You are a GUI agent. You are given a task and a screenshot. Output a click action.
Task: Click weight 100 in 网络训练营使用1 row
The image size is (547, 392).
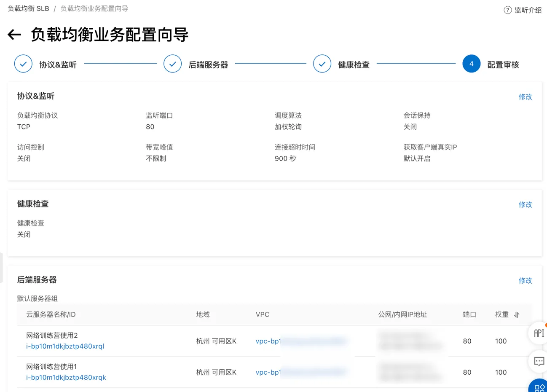coord(501,372)
